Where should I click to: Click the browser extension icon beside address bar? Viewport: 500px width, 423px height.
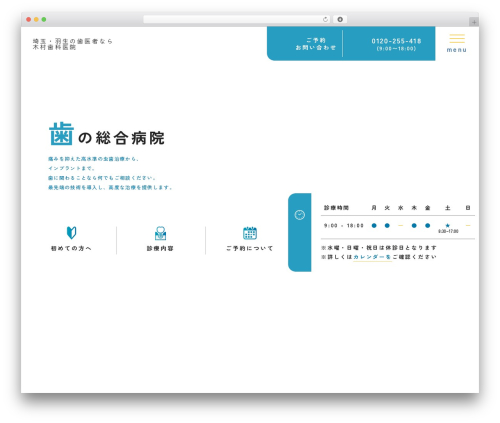(340, 19)
